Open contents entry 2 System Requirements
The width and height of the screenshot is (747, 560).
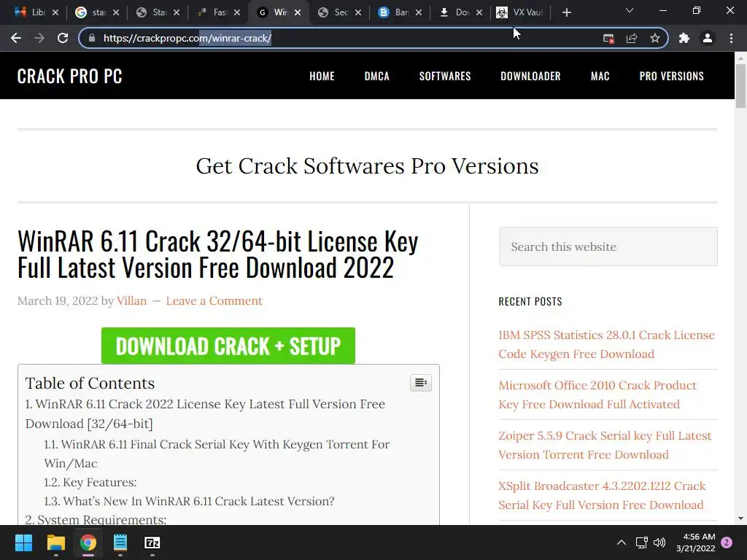pyautogui.click(x=96, y=519)
